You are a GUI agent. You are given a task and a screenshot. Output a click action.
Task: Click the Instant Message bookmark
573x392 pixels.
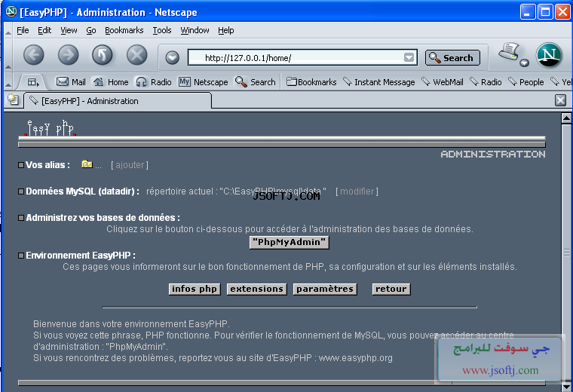click(379, 82)
